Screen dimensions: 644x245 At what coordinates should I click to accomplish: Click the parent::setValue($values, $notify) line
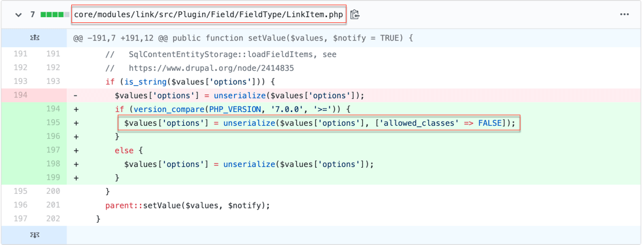(188, 205)
